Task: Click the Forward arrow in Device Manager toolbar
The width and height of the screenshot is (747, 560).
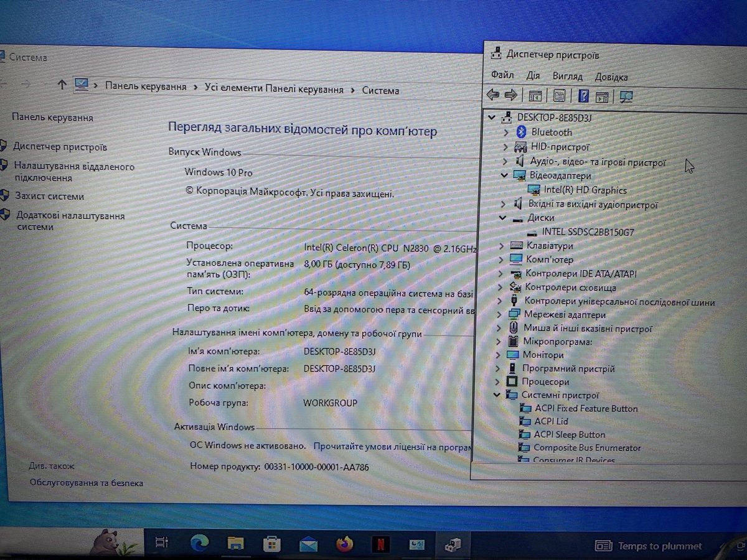Action: tap(511, 95)
